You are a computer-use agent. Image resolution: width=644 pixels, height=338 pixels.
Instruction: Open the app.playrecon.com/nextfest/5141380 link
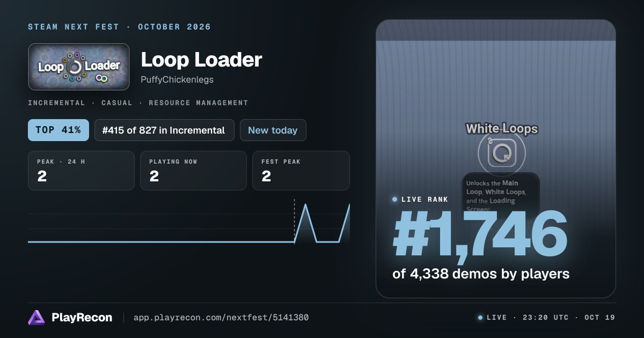click(x=221, y=318)
